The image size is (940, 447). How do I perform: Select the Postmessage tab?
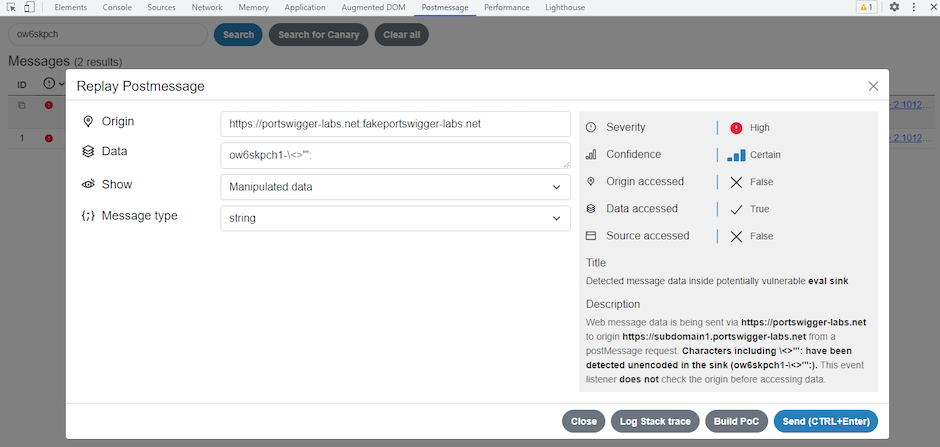[445, 8]
